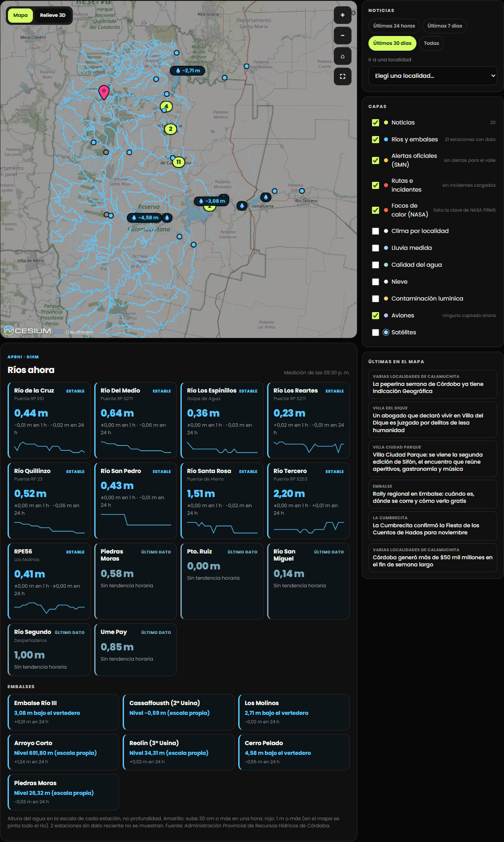
Task: Switch to Relieve 3D view
Action: pyautogui.click(x=53, y=15)
